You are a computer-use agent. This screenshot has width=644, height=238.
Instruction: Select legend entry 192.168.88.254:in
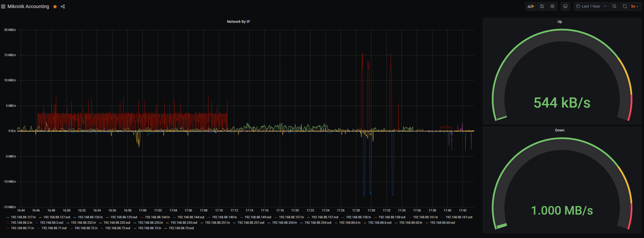click(284, 223)
